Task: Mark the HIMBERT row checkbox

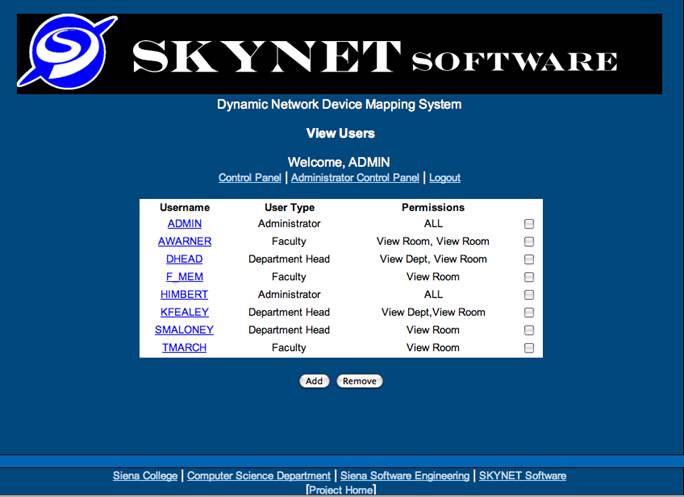Action: coord(529,295)
